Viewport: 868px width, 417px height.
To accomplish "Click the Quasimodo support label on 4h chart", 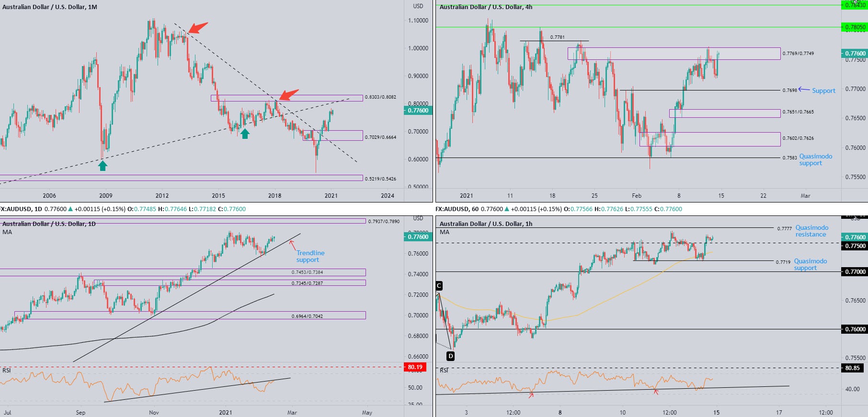I will tap(815, 159).
